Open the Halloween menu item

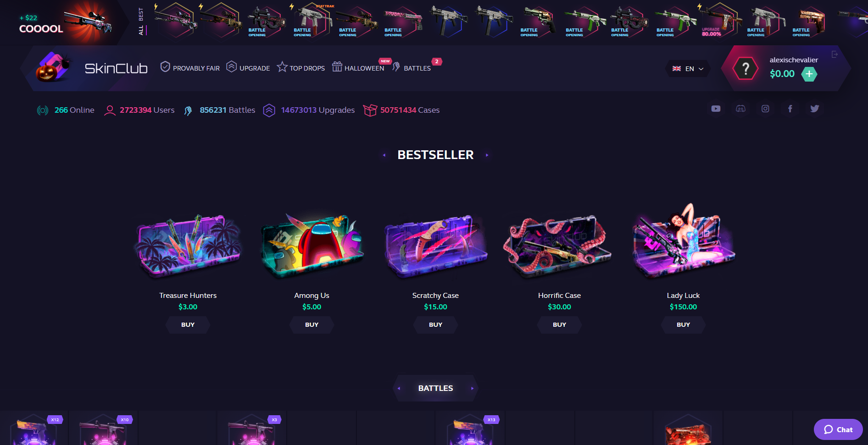tap(358, 67)
